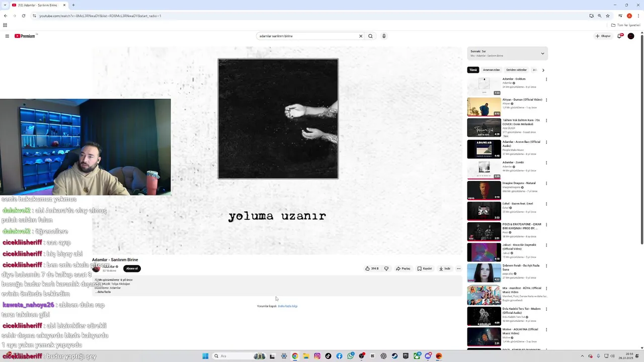Go to YouTube Premium home logo
This screenshot has height=362, width=644.
[x=26, y=36]
